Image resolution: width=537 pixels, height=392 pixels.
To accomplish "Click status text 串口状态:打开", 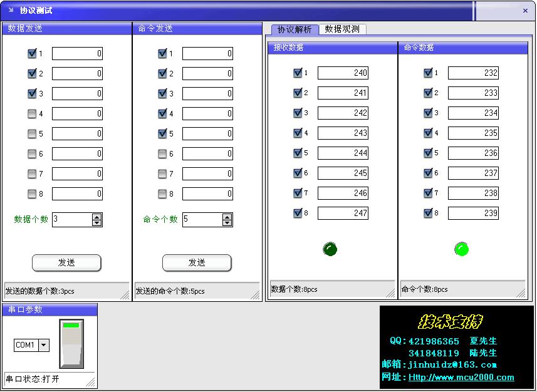I will 33,379.
